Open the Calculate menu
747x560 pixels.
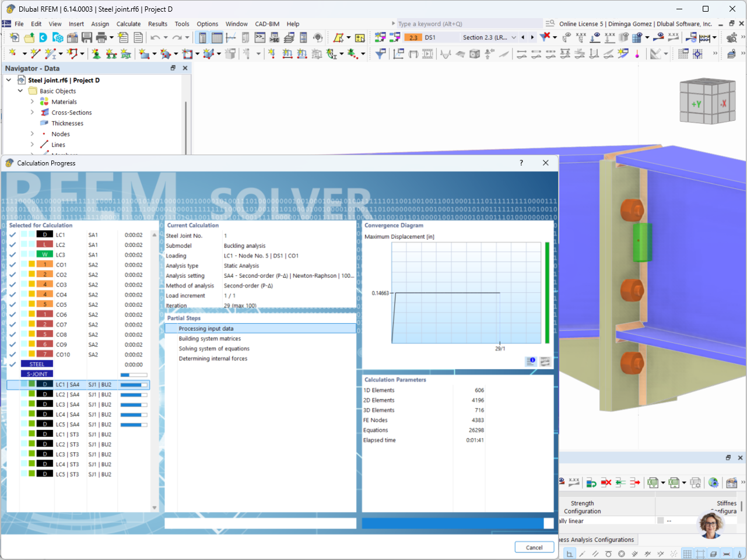tap(128, 24)
